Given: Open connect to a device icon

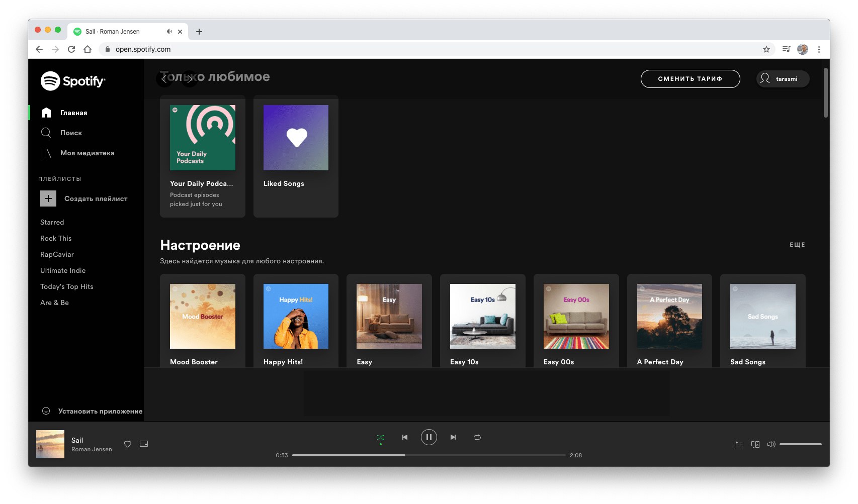Looking at the screenshot, I should coord(755,444).
